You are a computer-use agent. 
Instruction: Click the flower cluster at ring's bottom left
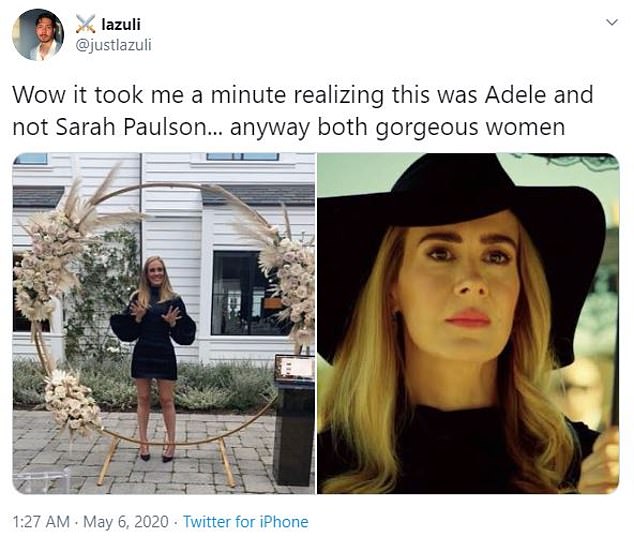[x=72, y=402]
